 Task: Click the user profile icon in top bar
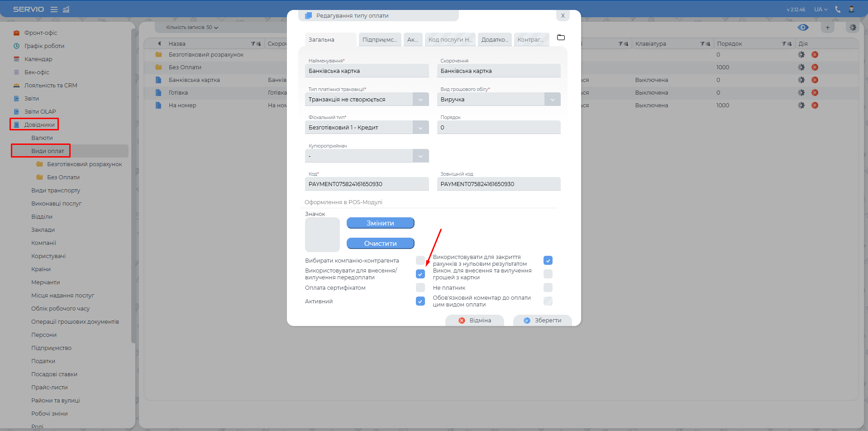click(851, 10)
